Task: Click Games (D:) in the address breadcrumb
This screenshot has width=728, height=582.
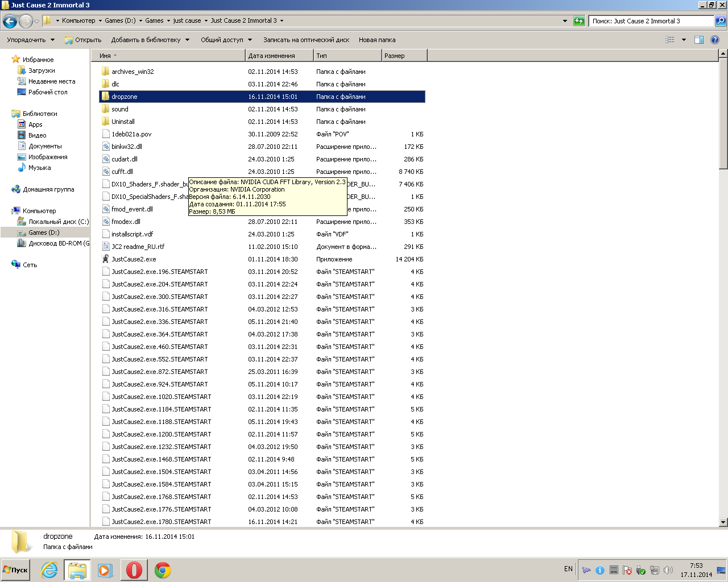Action: 120,20
